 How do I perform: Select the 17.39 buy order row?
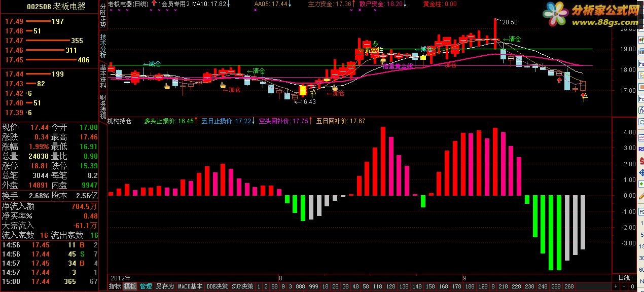49,113
